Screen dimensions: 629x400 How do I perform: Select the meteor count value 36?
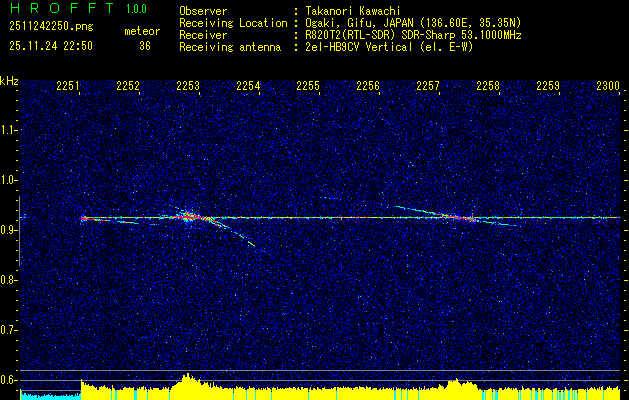point(145,46)
